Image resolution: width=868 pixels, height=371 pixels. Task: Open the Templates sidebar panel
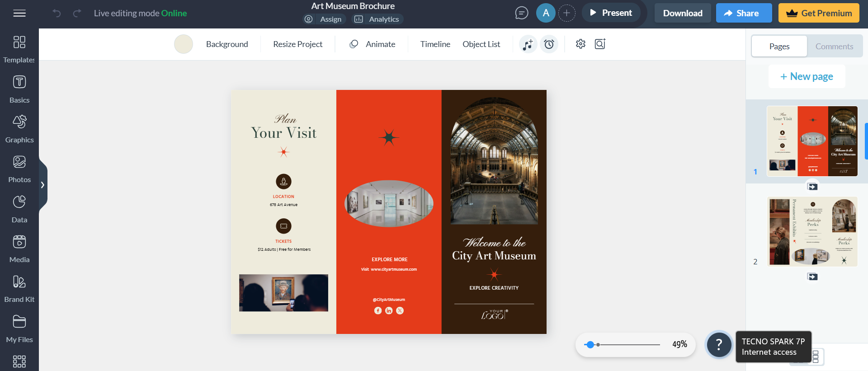tap(19, 49)
